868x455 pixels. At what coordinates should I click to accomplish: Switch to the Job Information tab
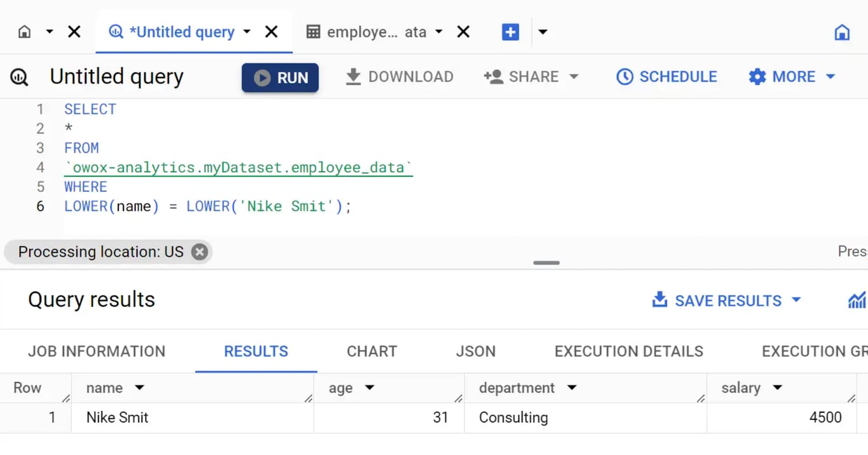(x=97, y=351)
